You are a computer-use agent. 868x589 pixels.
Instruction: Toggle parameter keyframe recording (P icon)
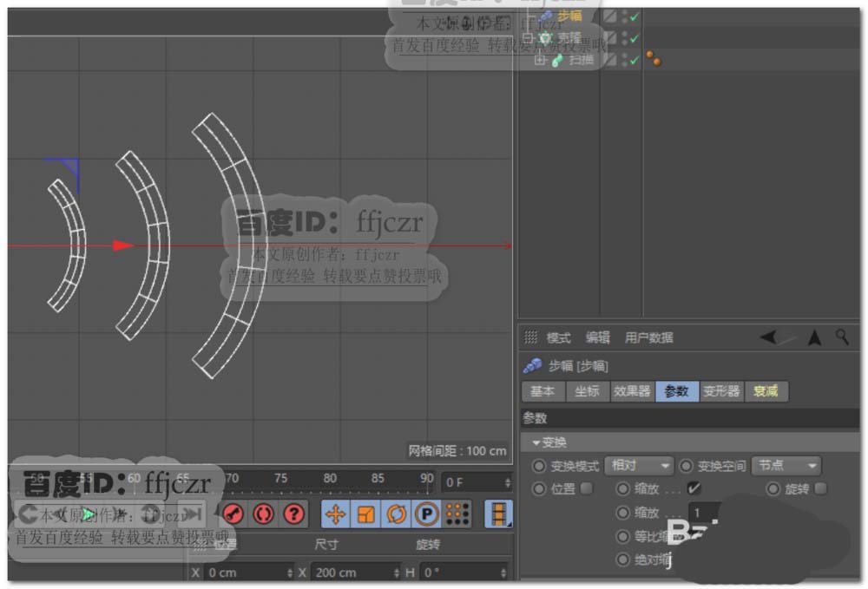pyautogui.click(x=427, y=514)
